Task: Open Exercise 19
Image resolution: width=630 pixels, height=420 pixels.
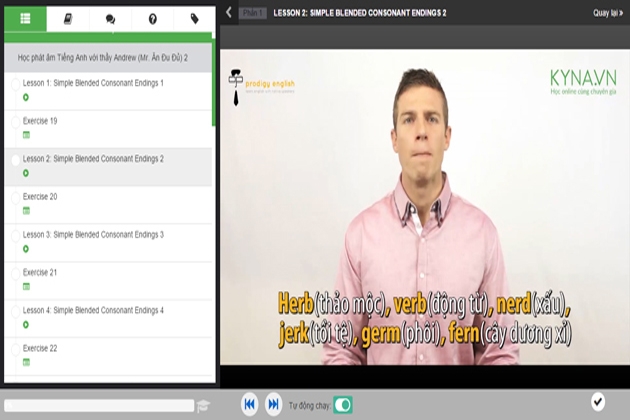Action: coord(40,121)
